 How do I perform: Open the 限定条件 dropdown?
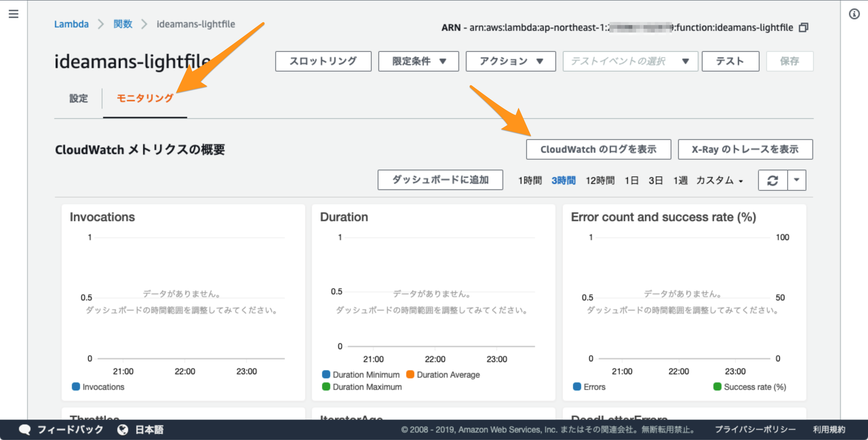pyautogui.click(x=418, y=61)
